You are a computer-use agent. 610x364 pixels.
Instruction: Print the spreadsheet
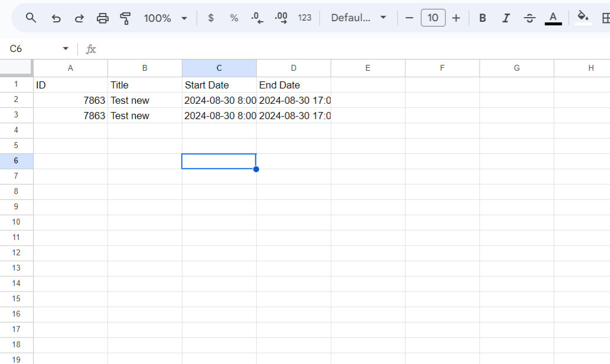(103, 18)
